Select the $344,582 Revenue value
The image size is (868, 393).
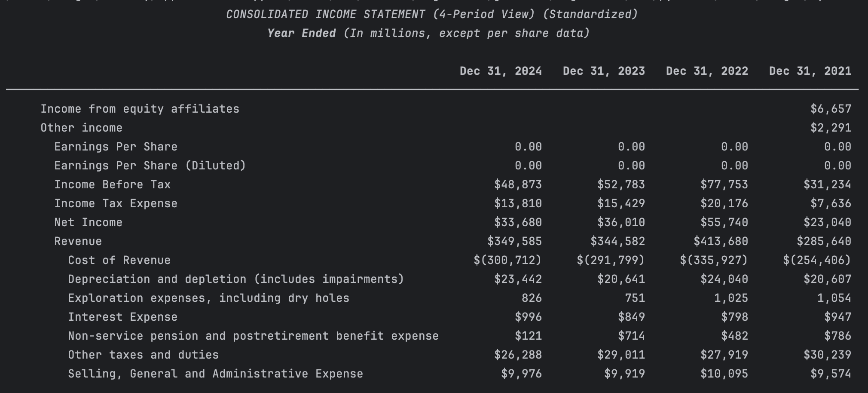coord(618,241)
